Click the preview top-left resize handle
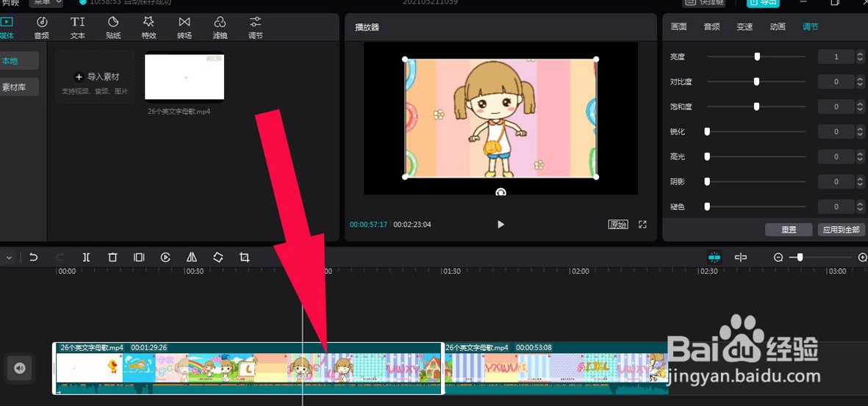The height and width of the screenshot is (406, 868). coord(405,59)
